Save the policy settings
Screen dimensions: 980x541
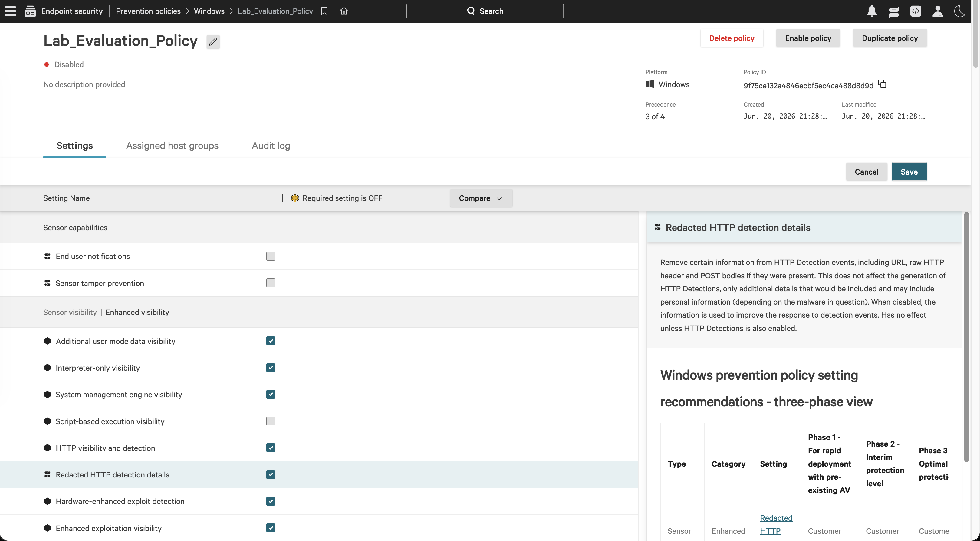(x=909, y=172)
